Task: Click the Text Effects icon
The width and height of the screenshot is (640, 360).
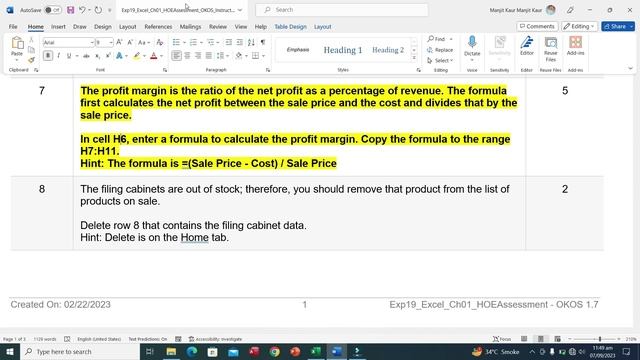Action: click(119, 56)
